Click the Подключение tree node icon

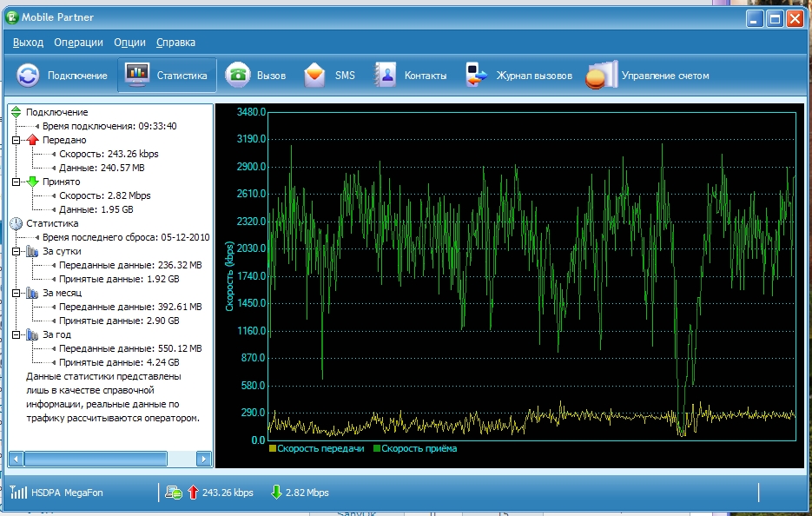click(x=16, y=112)
